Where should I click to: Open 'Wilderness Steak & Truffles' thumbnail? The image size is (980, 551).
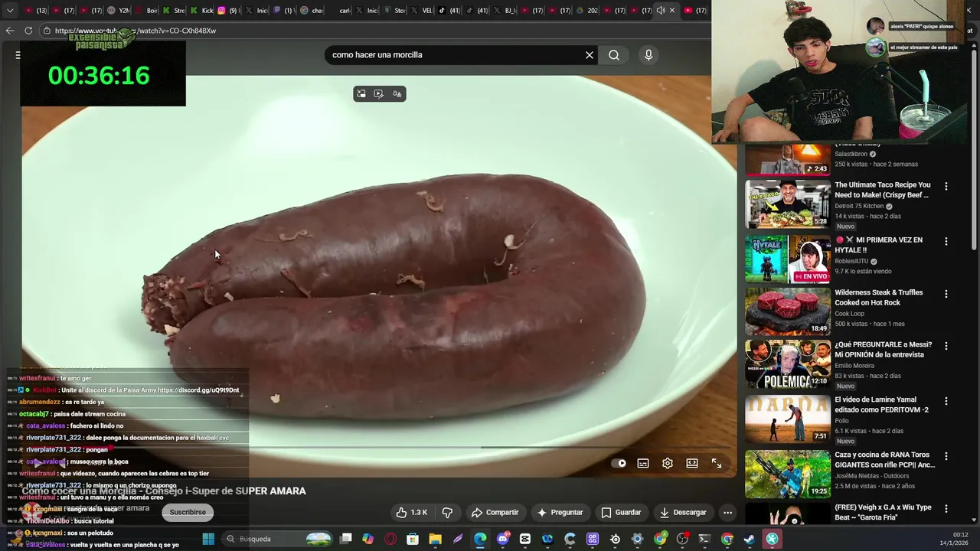(x=788, y=311)
